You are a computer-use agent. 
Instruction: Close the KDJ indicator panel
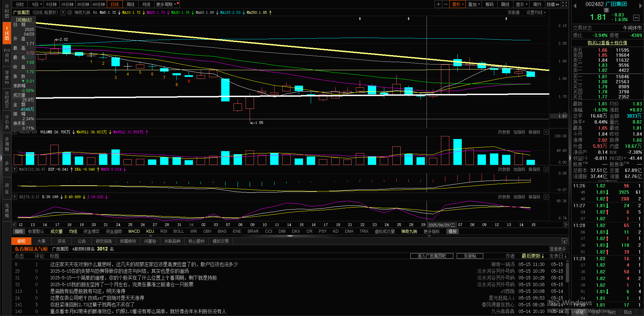546,197
